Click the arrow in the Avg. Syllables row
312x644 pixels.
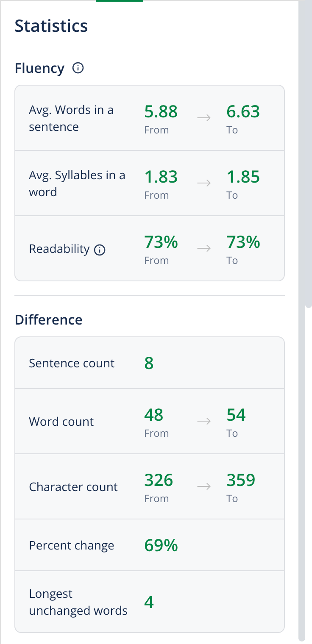[204, 183]
